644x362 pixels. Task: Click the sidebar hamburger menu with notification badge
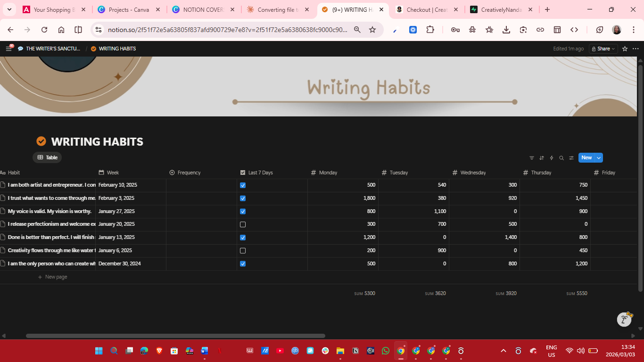pos(8,49)
